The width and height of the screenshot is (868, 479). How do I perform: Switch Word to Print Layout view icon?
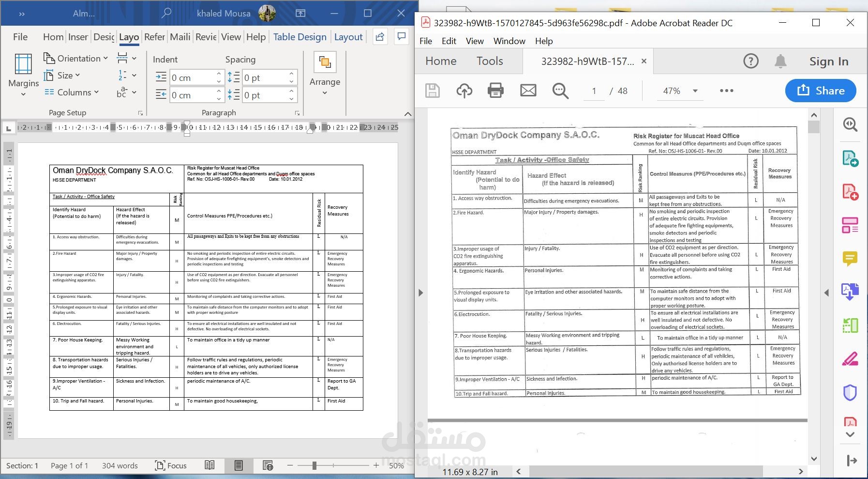[x=239, y=465]
